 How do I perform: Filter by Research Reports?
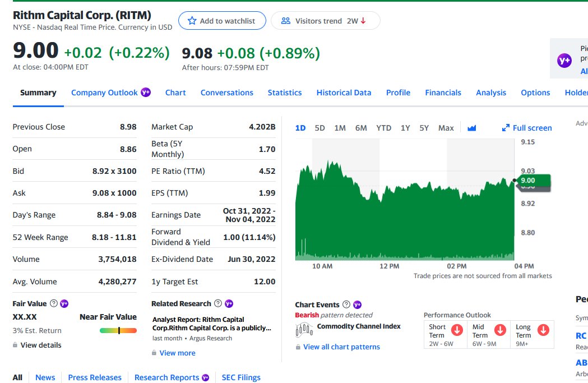tap(166, 377)
